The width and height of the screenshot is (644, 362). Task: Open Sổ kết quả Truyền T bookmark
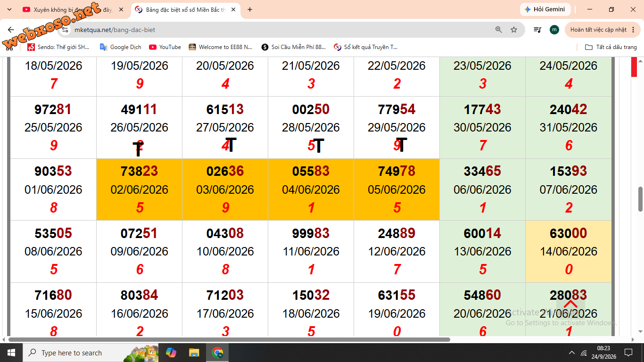coord(366,47)
